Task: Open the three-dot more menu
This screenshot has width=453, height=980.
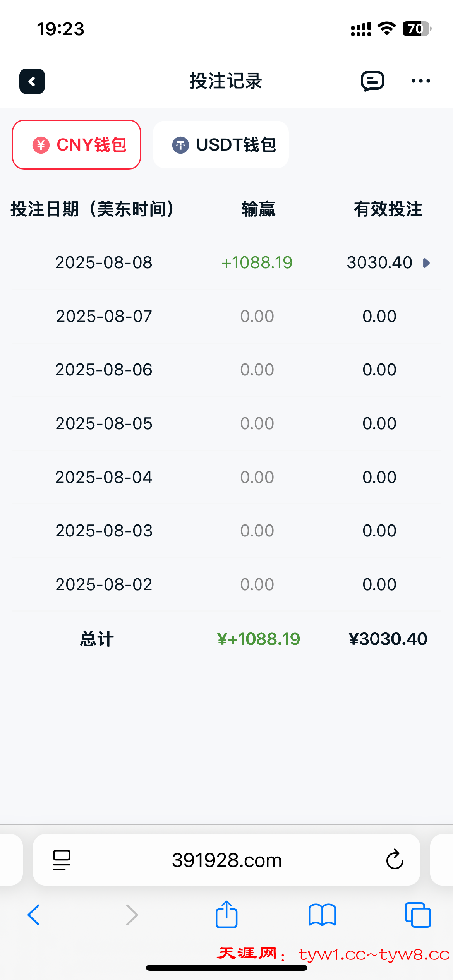Action: [x=420, y=81]
